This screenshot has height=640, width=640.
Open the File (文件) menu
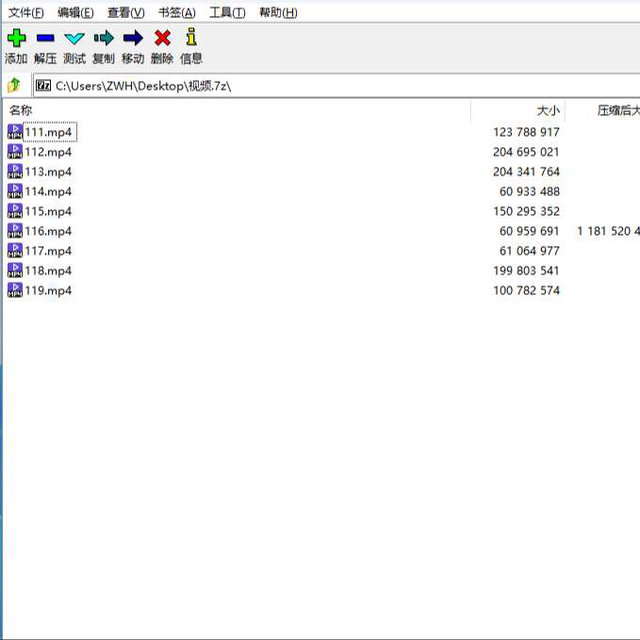coord(26,13)
